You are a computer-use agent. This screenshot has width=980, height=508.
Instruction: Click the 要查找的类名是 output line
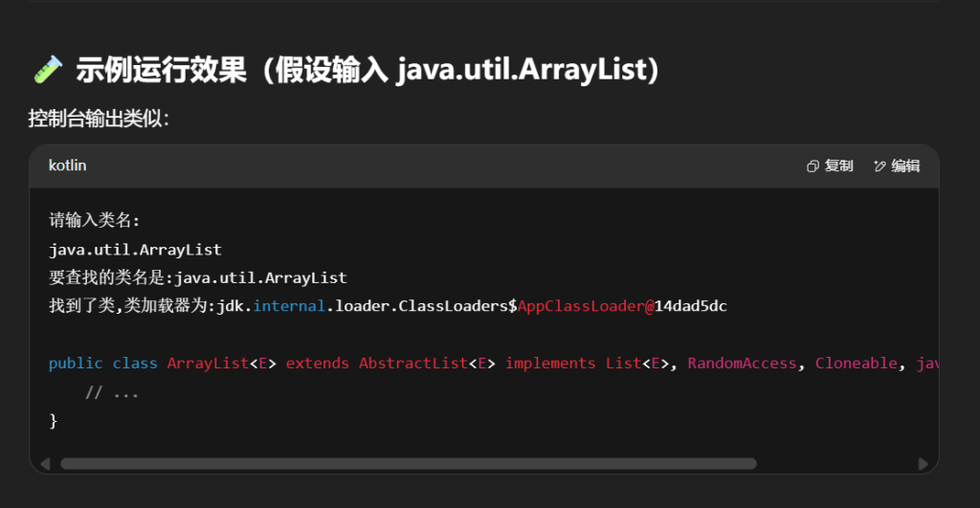pyautogui.click(x=197, y=277)
